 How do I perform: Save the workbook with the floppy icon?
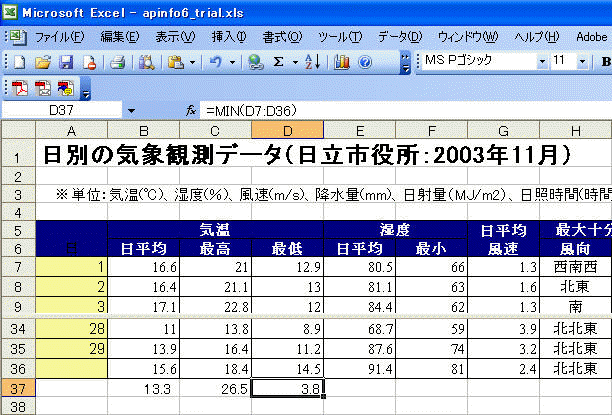point(65,62)
